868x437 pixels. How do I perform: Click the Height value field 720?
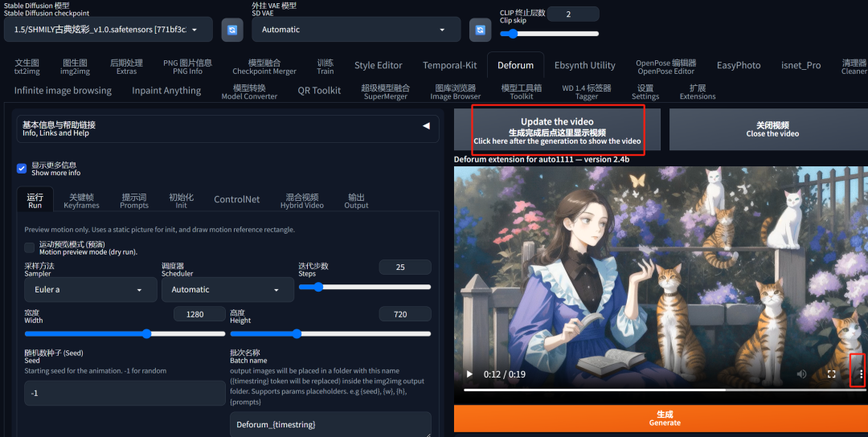click(x=404, y=314)
